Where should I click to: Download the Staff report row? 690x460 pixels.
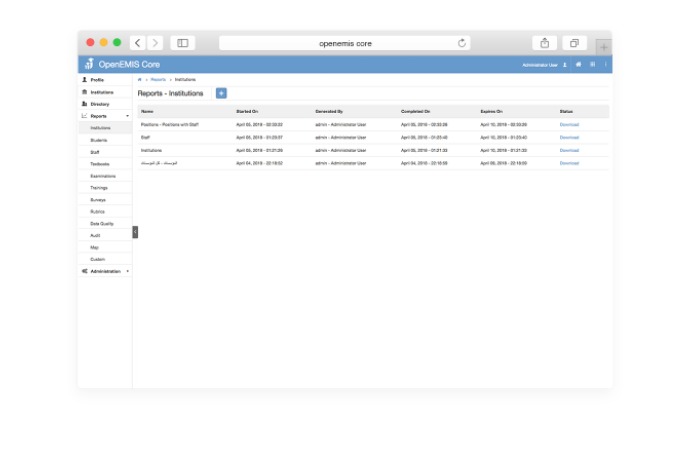pos(569,137)
